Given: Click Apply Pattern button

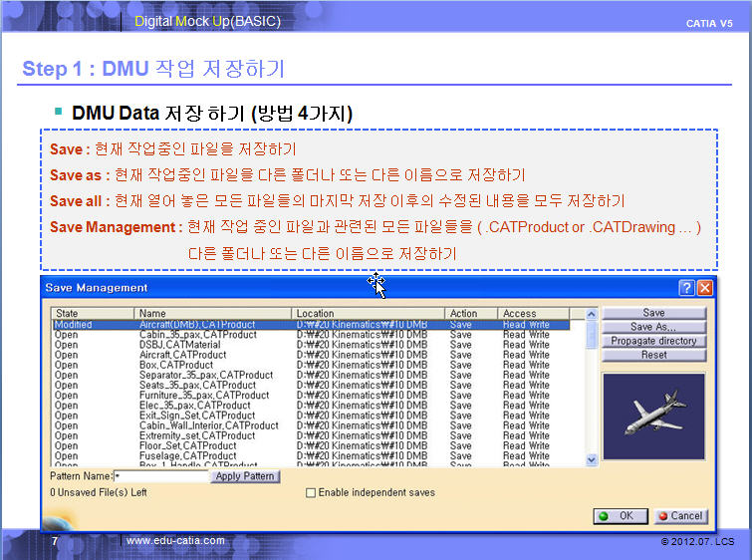Looking at the screenshot, I should tap(245, 477).
